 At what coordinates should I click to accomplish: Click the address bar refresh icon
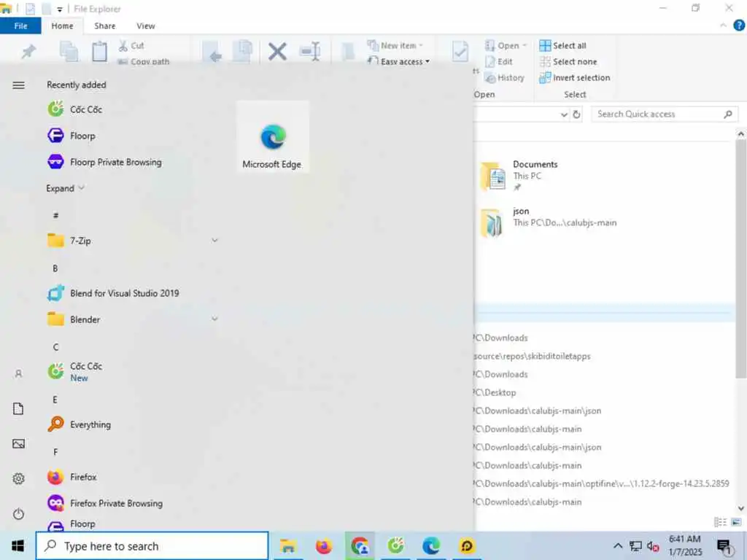click(x=576, y=114)
